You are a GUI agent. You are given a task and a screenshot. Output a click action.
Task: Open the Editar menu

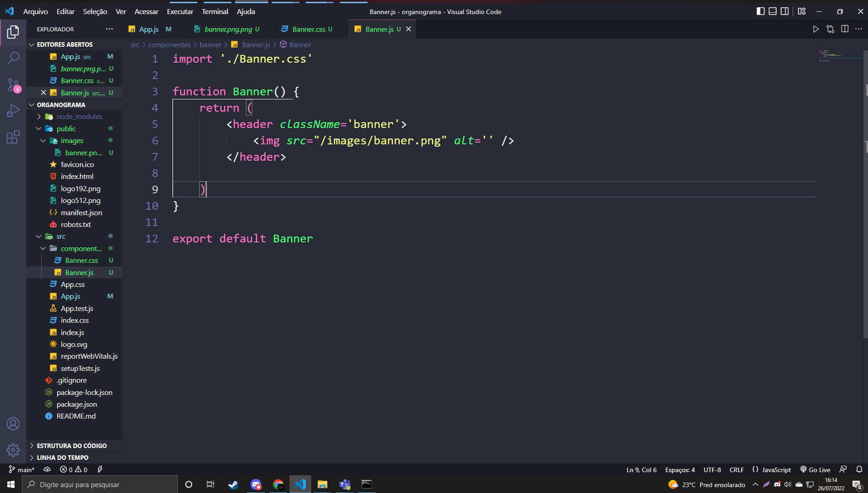65,11
